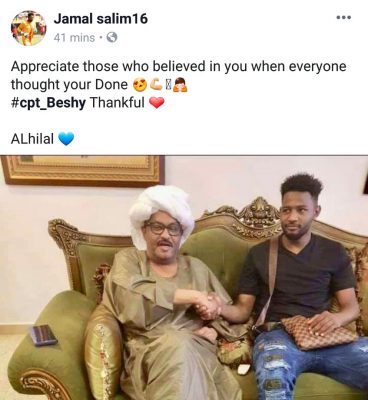Click the 41 mins timestamp
This screenshot has width=368, height=400.
coord(74,38)
